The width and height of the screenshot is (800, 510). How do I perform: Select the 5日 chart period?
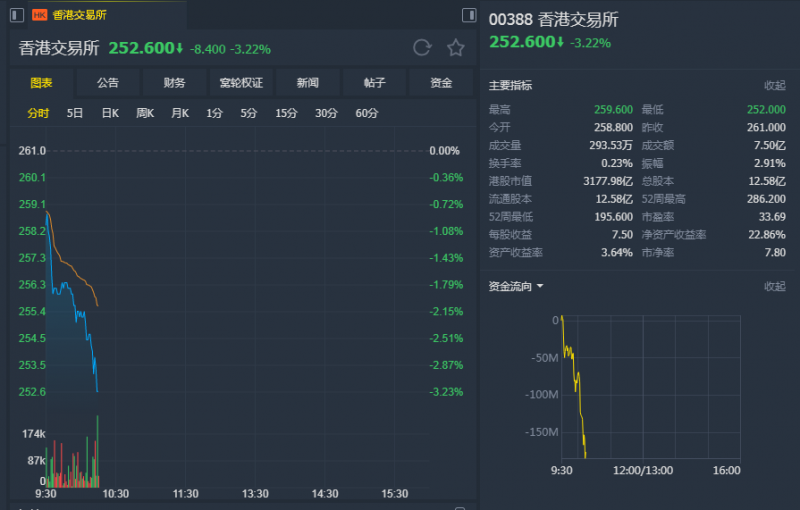[74, 113]
